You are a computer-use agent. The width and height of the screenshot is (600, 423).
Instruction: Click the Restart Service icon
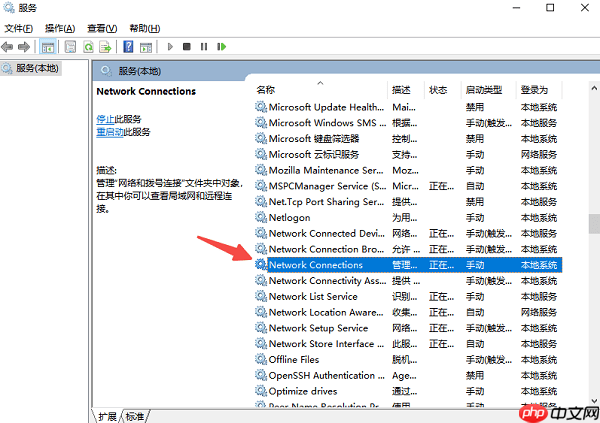[222, 47]
